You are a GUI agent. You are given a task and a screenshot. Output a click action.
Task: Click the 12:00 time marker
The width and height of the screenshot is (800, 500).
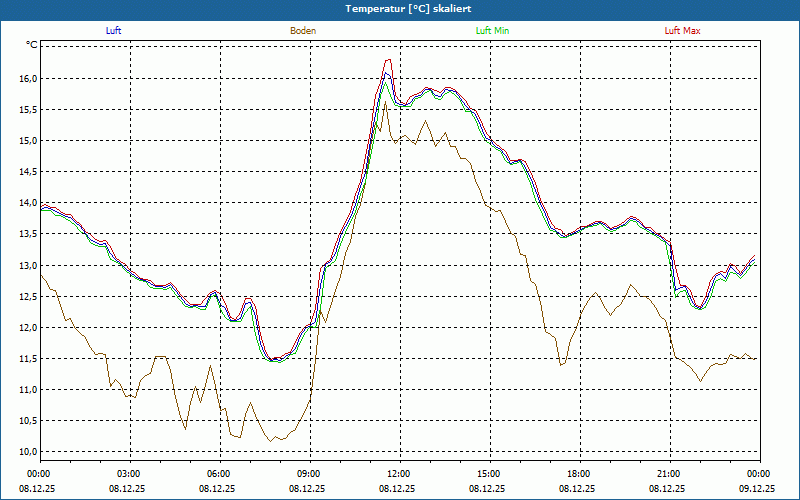click(399, 474)
